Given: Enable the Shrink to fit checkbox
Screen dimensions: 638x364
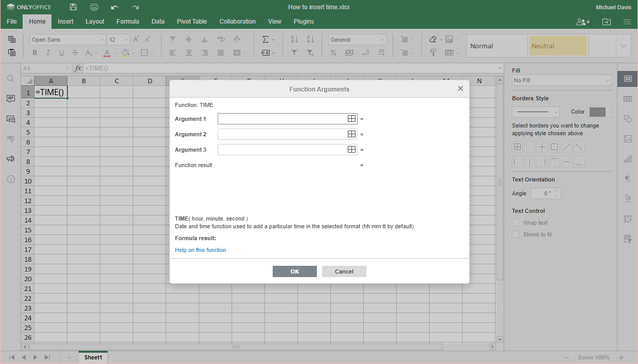Looking at the screenshot, I should (516, 234).
